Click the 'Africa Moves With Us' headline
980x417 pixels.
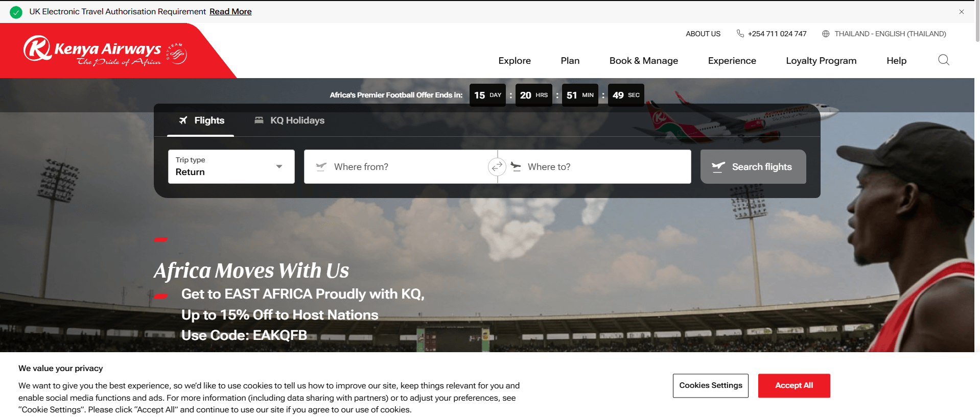click(251, 271)
